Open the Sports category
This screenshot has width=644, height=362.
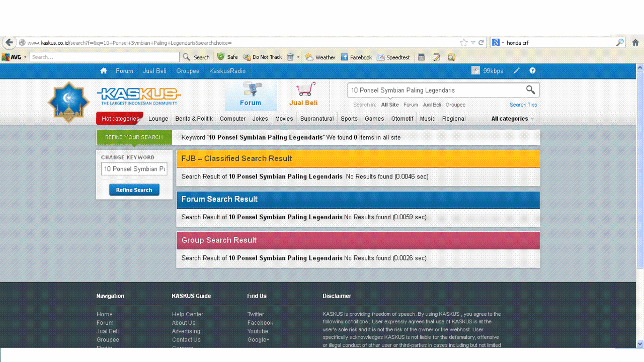tap(349, 119)
